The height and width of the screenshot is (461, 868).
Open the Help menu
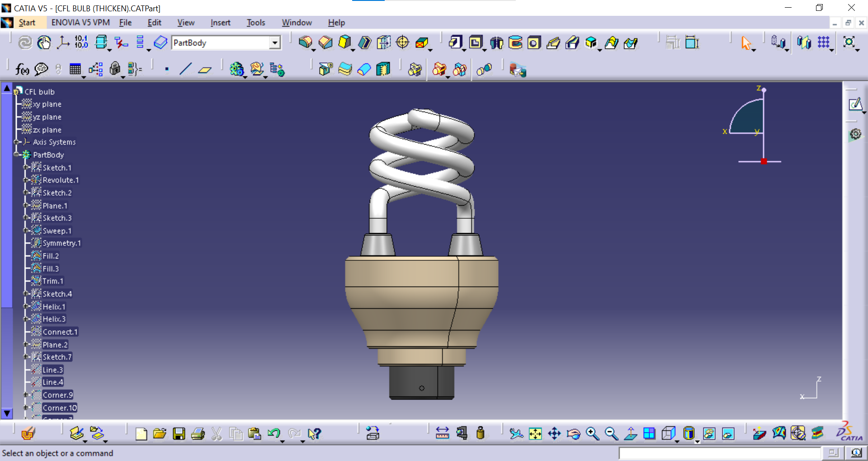pos(336,23)
